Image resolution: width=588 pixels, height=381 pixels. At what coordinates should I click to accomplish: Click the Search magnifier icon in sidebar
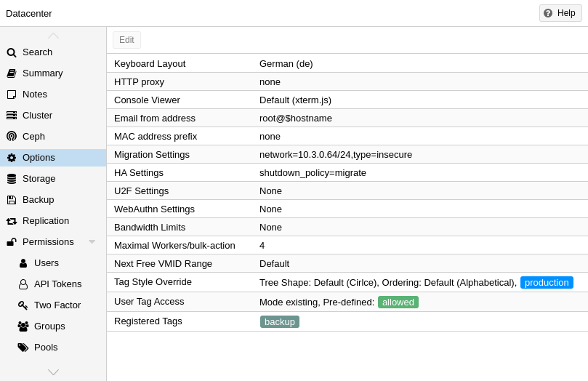pos(12,52)
